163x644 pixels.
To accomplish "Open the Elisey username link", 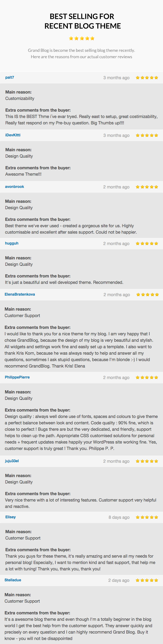I will coord(11,517).
